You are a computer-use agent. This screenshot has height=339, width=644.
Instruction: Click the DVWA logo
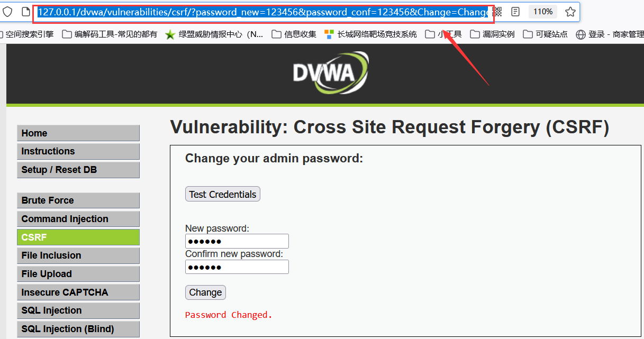click(331, 73)
